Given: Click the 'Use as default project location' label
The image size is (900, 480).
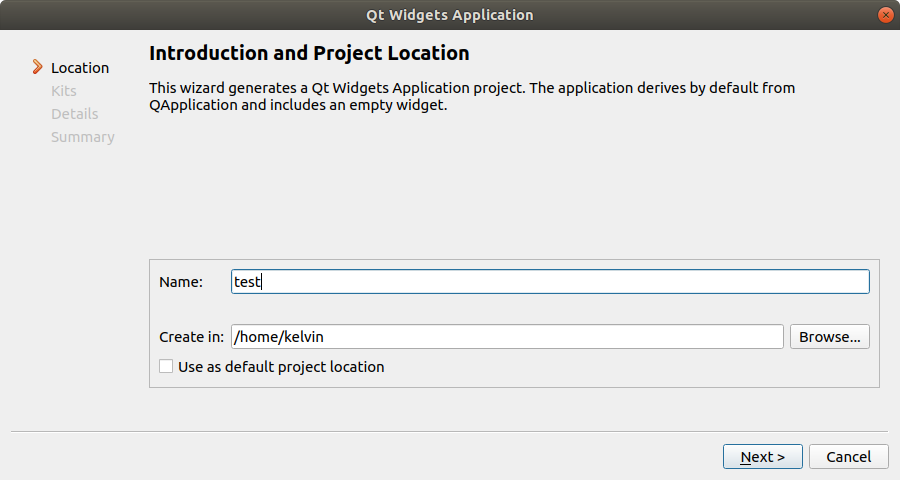Looking at the screenshot, I should click(281, 367).
